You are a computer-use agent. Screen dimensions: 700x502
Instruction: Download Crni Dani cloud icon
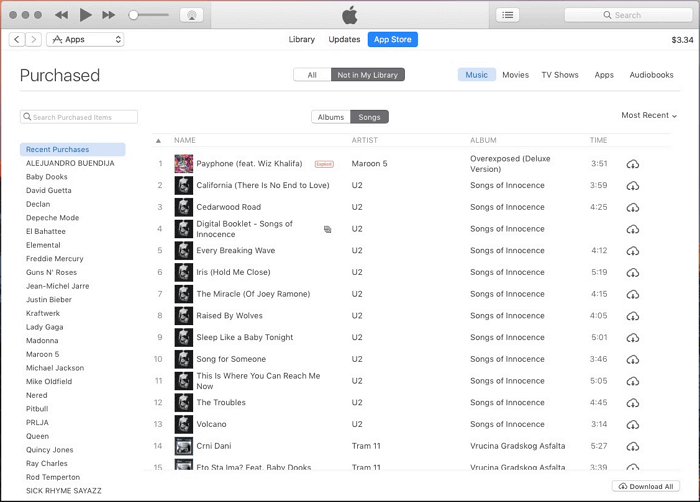point(633,446)
